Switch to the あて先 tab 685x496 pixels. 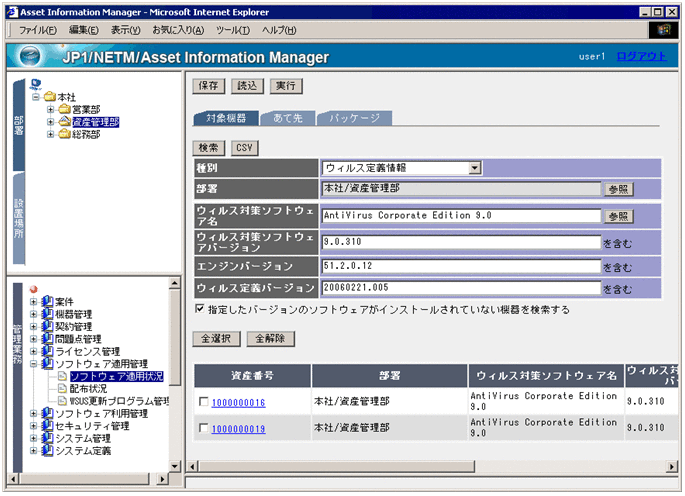pyautogui.click(x=288, y=118)
